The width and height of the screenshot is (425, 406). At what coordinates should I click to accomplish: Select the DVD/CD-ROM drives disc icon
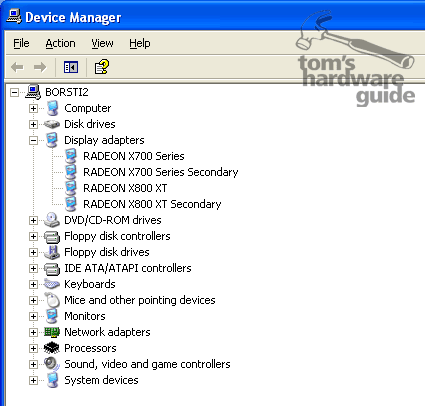point(52,220)
